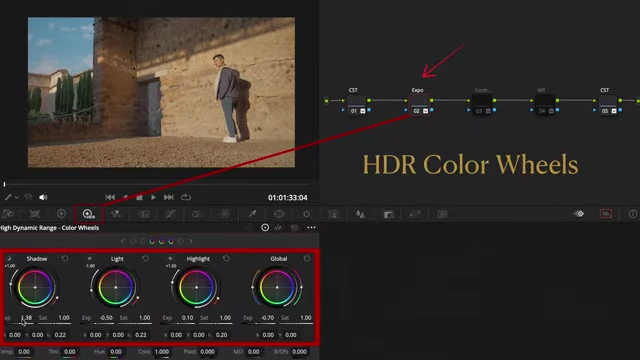Image resolution: width=640 pixels, height=360 pixels.
Task: Click the Tint value field
Action: [x=69, y=351]
